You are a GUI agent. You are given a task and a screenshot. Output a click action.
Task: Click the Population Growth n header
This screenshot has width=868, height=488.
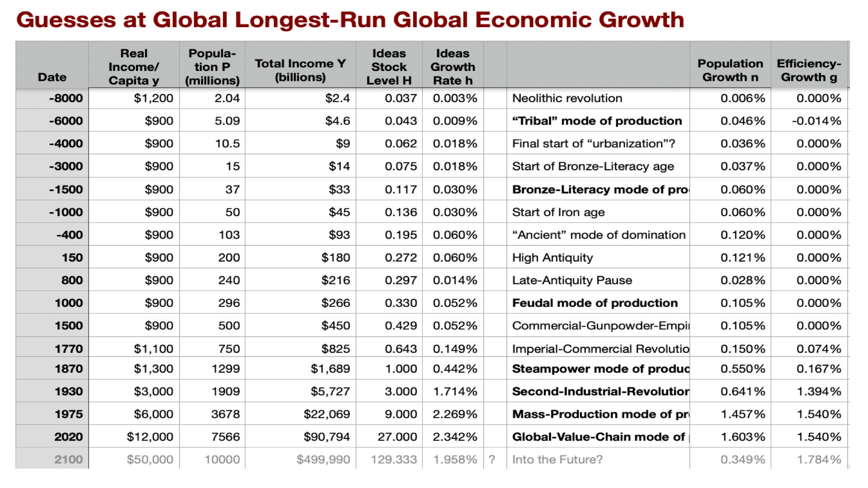(x=730, y=70)
